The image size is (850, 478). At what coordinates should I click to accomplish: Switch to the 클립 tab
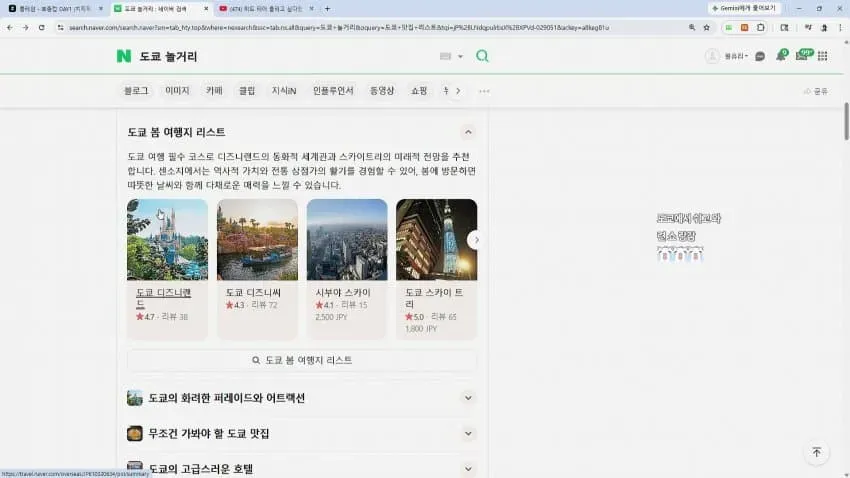tap(247, 91)
